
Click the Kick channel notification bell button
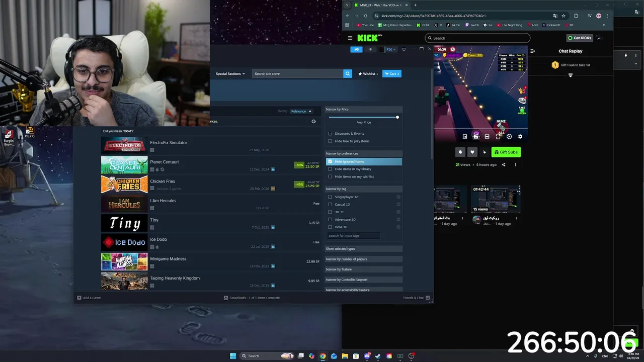(460, 152)
